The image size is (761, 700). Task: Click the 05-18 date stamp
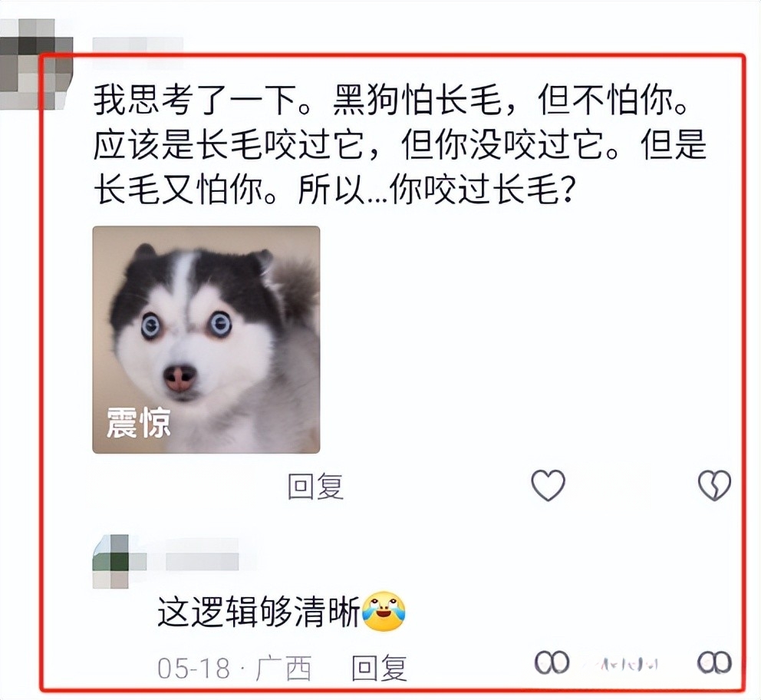[193, 669]
